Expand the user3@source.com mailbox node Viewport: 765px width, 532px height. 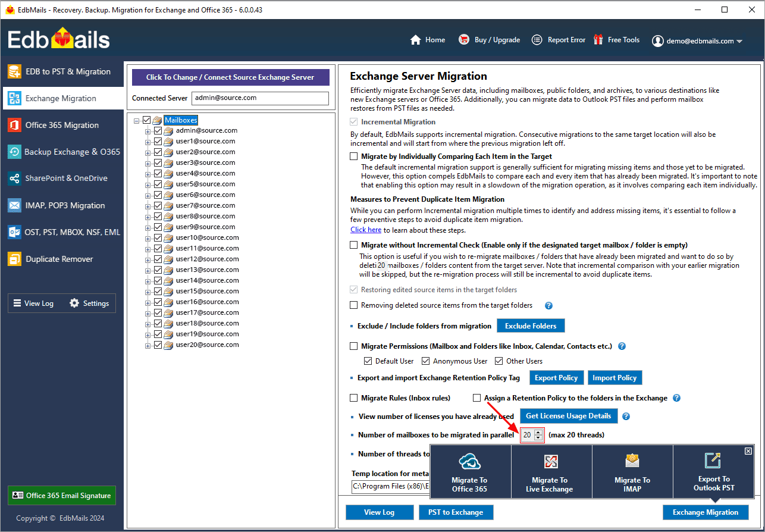[148, 163]
